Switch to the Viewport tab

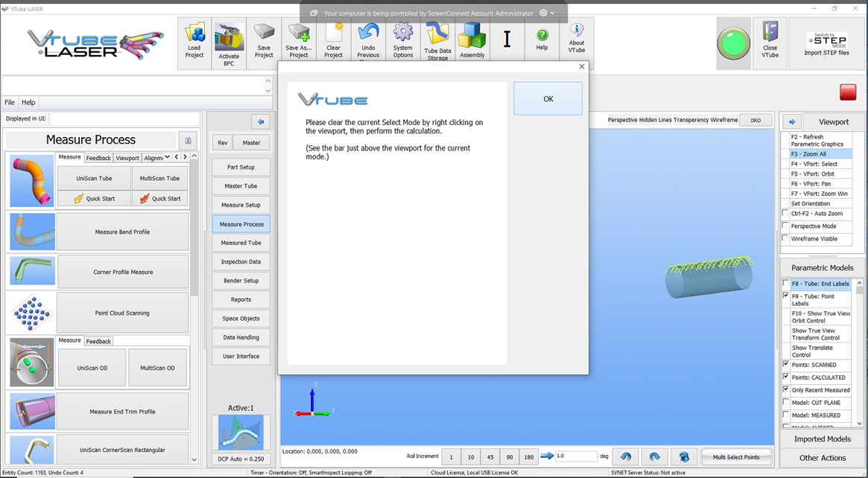[127, 158]
